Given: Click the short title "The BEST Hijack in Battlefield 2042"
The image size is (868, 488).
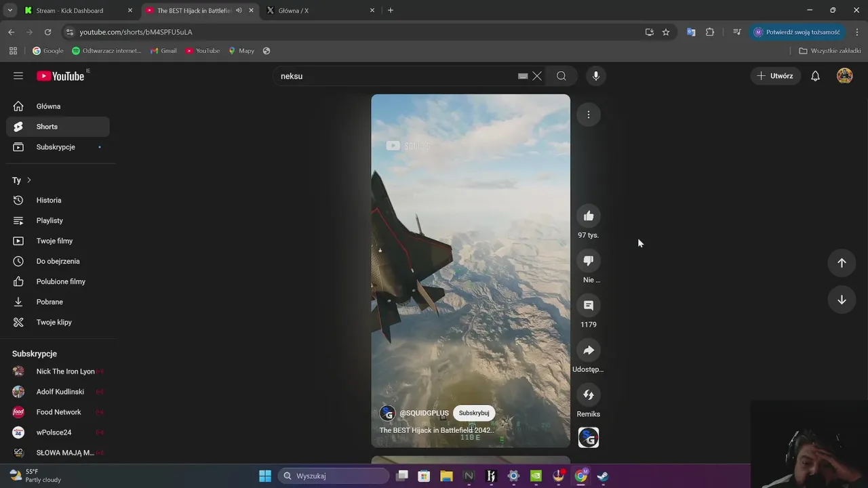Looking at the screenshot, I should 437,430.
